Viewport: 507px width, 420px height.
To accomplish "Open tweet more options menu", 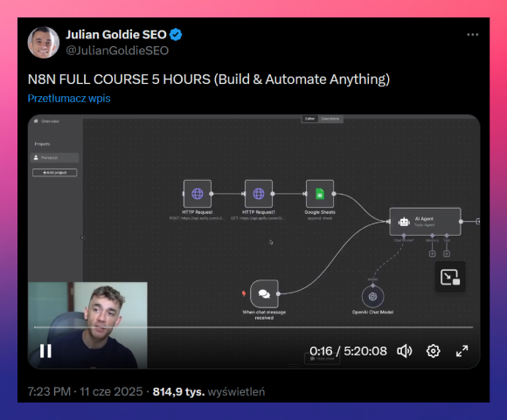I will (472, 35).
